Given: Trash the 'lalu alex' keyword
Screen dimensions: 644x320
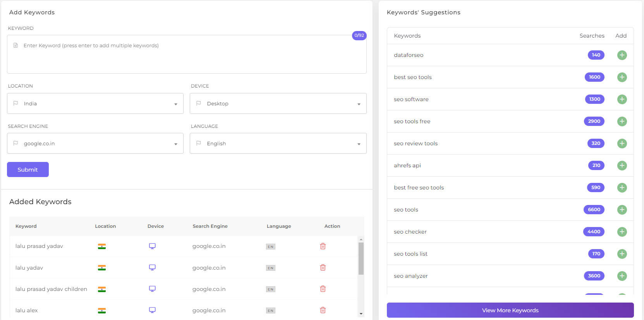Looking at the screenshot, I should click(x=323, y=310).
